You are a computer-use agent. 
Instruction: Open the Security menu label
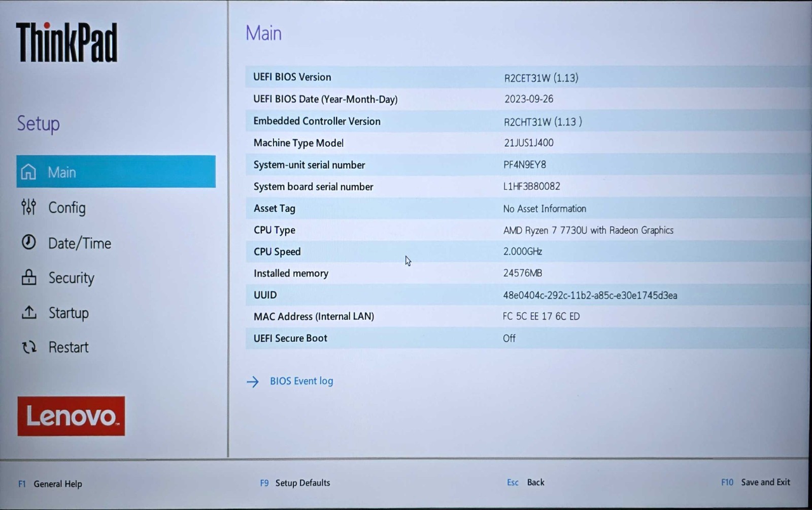point(72,278)
